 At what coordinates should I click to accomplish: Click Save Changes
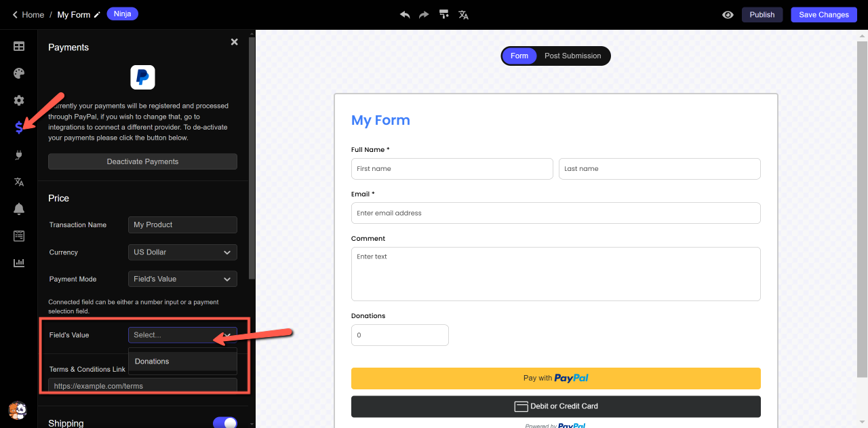coord(824,14)
